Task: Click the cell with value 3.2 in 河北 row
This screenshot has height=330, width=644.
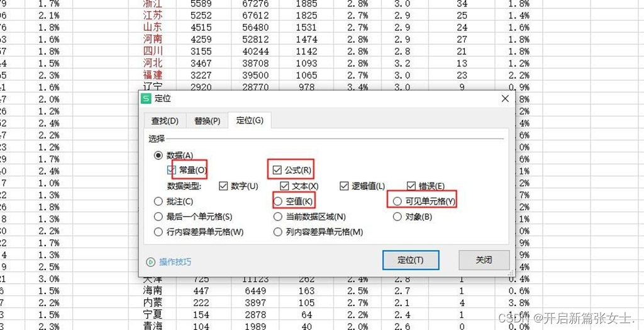Action: coord(404,63)
